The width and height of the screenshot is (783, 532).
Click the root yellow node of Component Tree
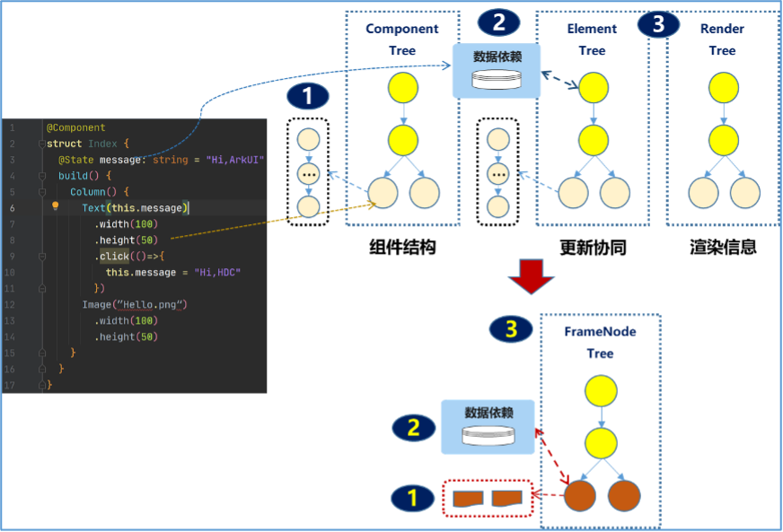pos(403,88)
